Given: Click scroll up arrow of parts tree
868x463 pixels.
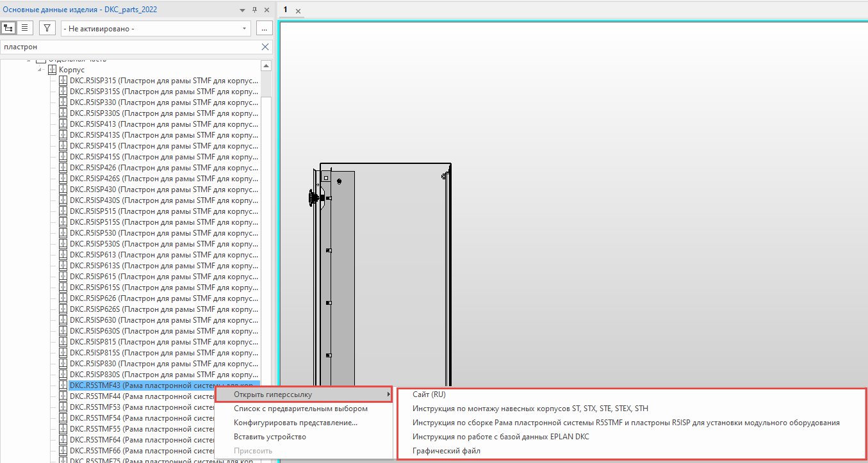Looking at the screenshot, I should point(266,66).
